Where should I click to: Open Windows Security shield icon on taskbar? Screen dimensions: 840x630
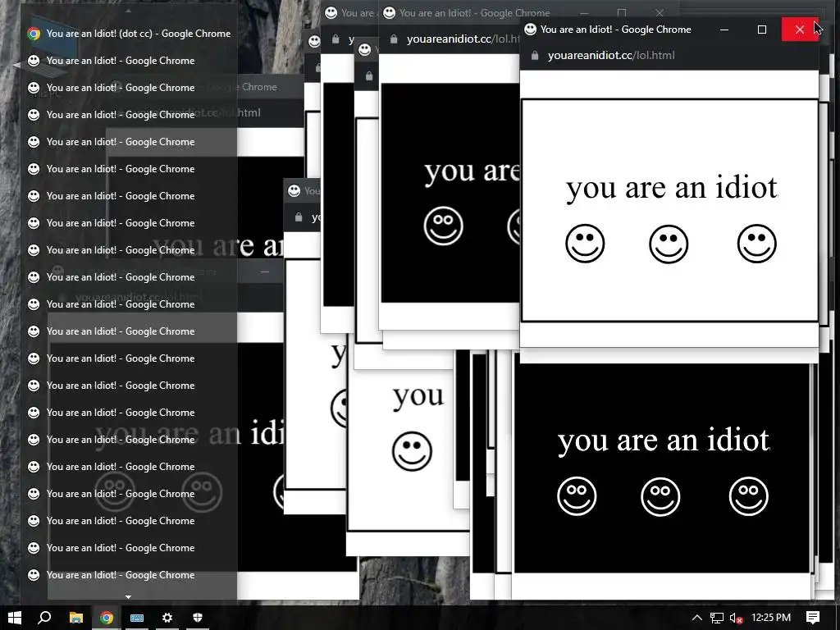pyautogui.click(x=198, y=618)
